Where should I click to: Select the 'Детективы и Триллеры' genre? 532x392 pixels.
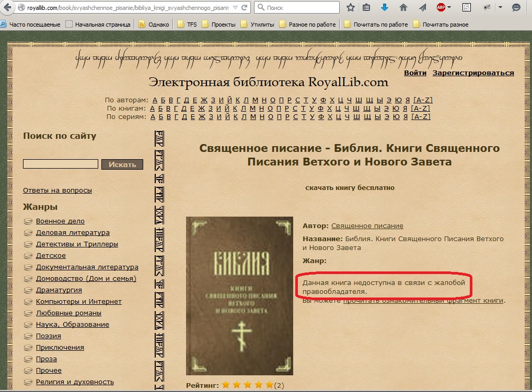click(77, 244)
